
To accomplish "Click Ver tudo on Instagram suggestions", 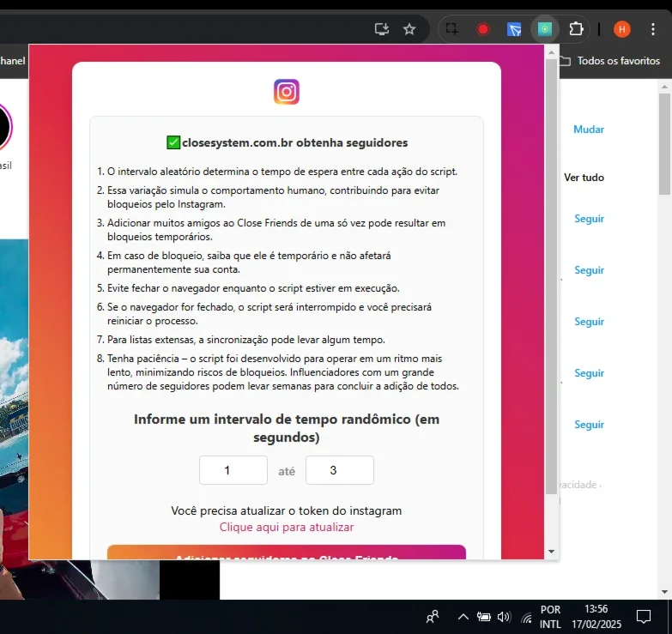I will point(584,178).
